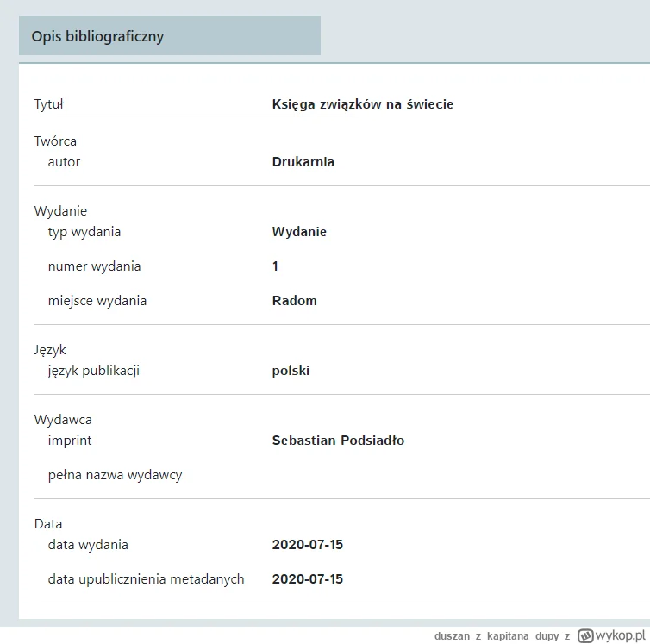Click the Wydawca section heading

point(63,420)
